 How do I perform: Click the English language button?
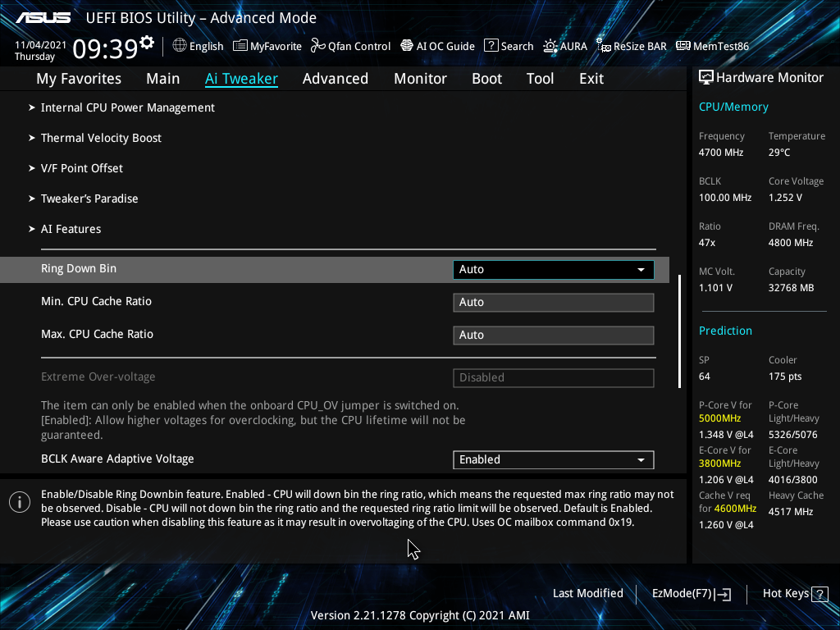point(198,46)
